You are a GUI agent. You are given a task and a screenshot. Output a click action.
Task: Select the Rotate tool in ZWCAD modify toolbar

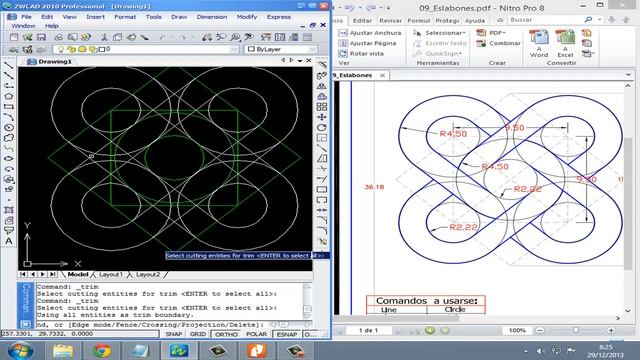322,128
